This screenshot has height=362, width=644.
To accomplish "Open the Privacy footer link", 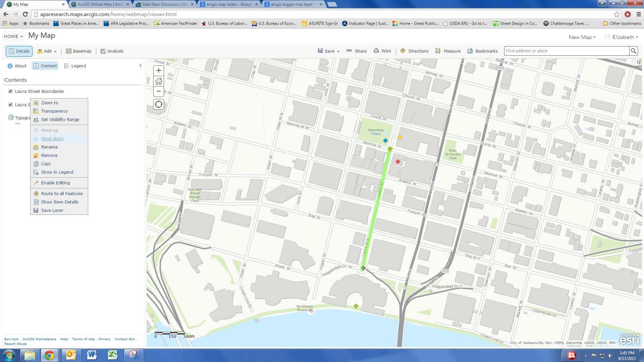I will tap(104, 339).
